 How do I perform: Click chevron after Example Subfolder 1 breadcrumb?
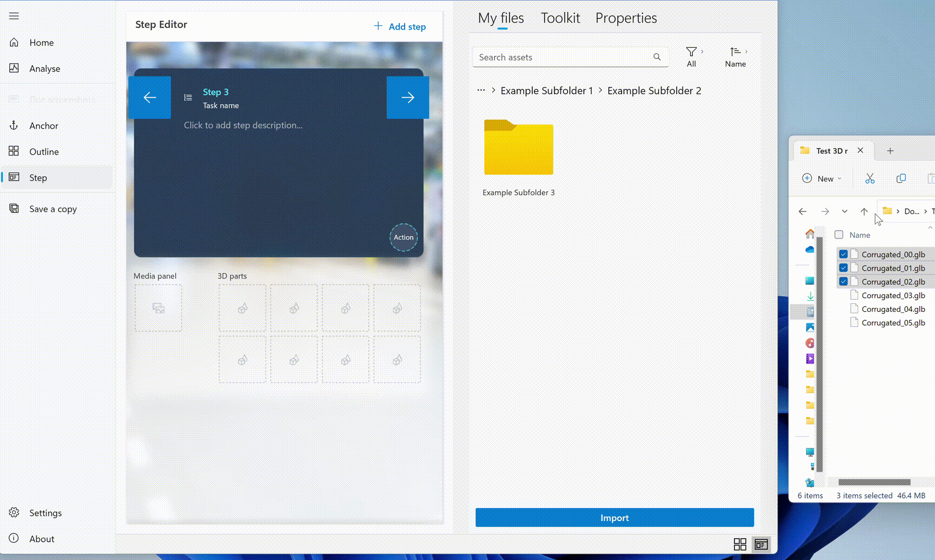tap(600, 90)
